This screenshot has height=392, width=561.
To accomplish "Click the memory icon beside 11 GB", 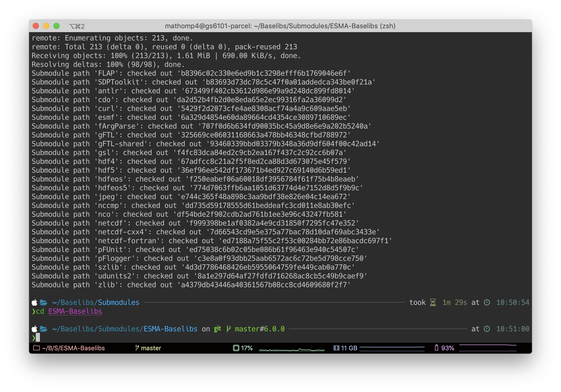I will coord(336,348).
